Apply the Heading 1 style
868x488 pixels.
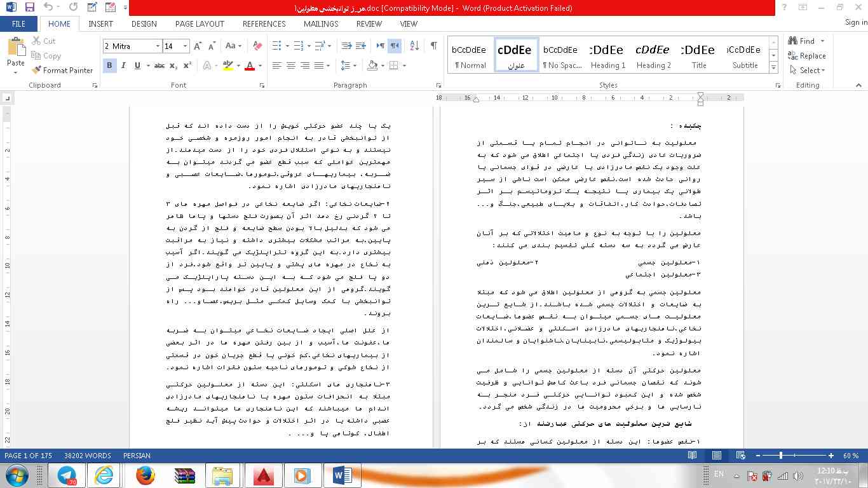point(607,55)
